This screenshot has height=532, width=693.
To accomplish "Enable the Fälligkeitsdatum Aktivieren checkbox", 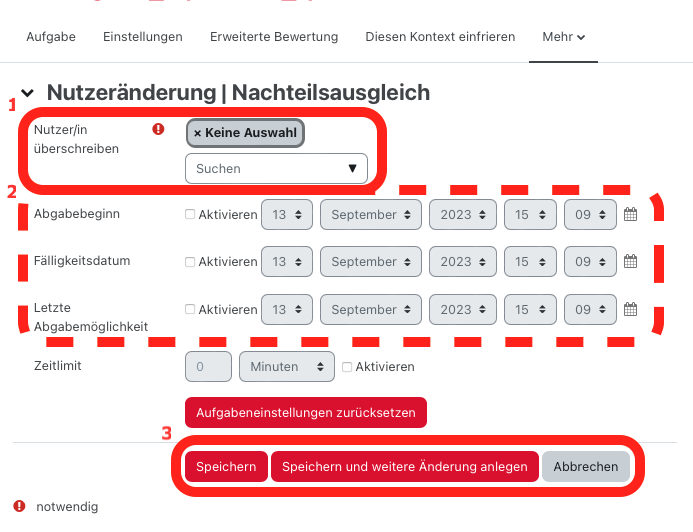I will point(190,262).
